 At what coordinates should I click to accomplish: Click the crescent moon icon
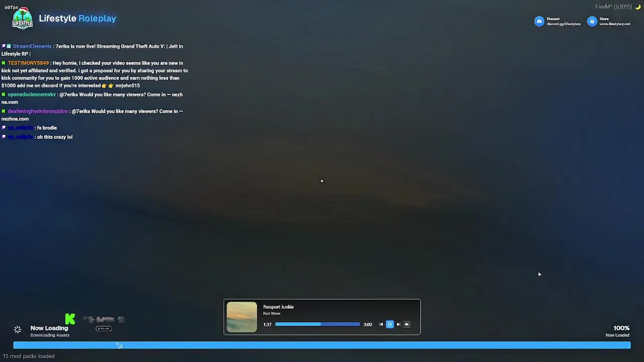point(637,7)
